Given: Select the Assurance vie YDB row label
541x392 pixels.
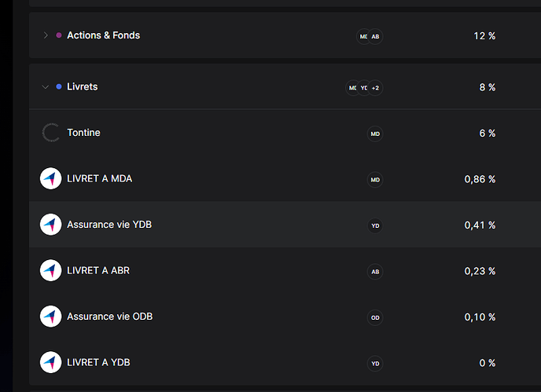Looking at the screenshot, I should (x=109, y=225).
